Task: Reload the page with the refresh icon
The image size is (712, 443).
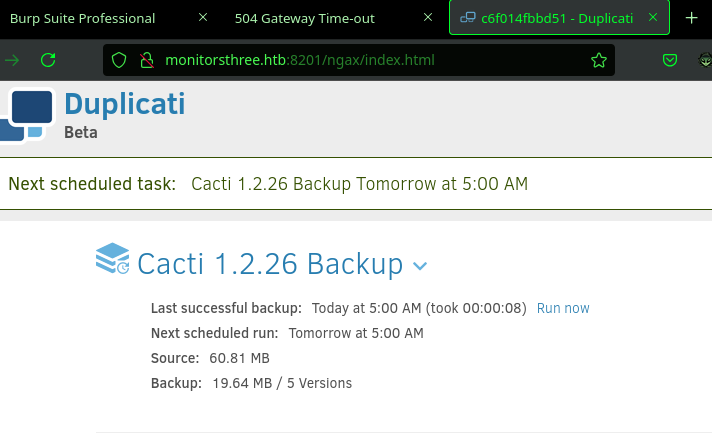Action: click(48, 60)
